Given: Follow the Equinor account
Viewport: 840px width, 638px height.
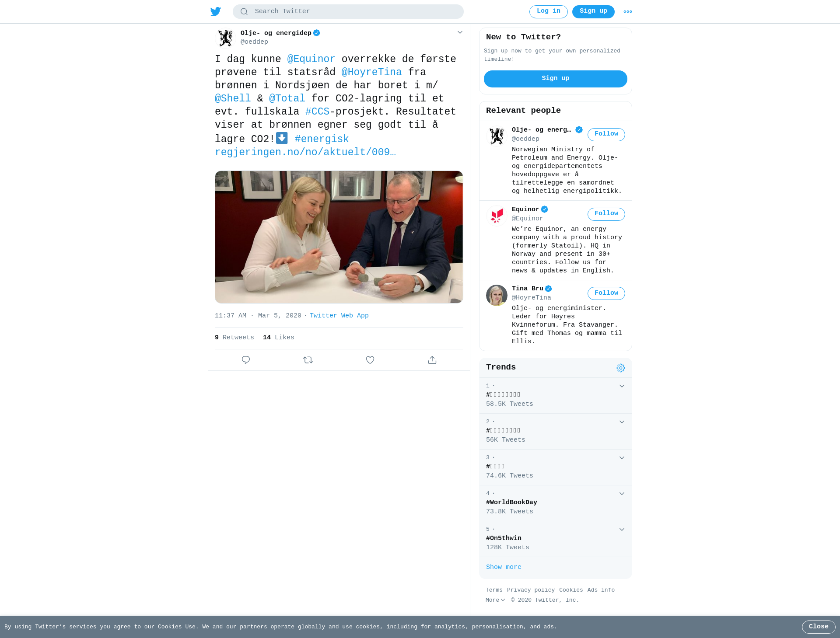Looking at the screenshot, I should [x=606, y=214].
